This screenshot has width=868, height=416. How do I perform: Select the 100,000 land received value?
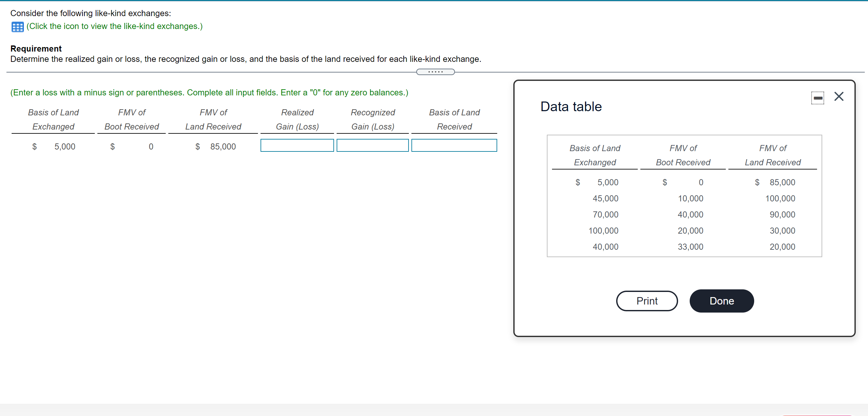tap(780, 198)
